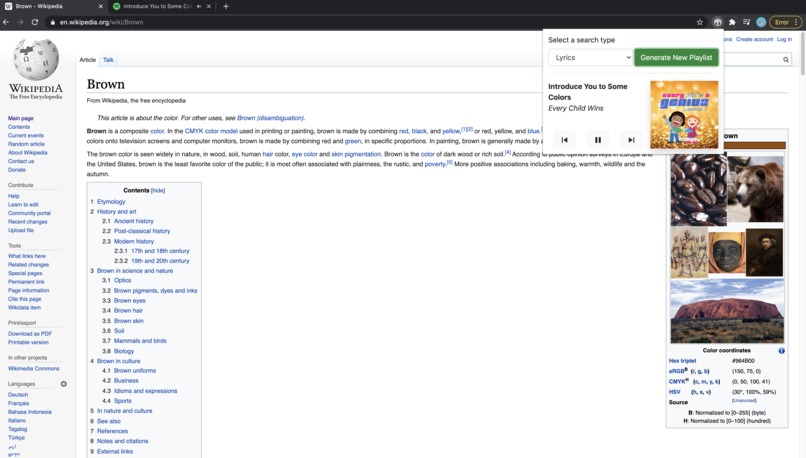Skip to next track in playlist popup
Image resolution: width=806 pixels, height=458 pixels.
[x=631, y=140]
